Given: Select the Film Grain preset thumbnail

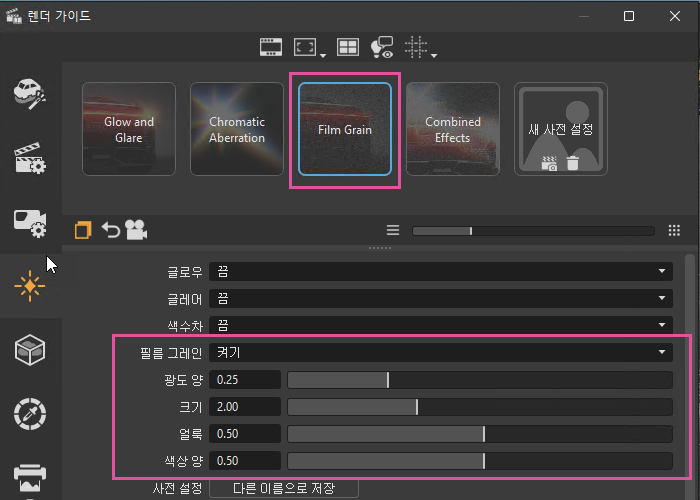Looking at the screenshot, I should click(x=345, y=129).
